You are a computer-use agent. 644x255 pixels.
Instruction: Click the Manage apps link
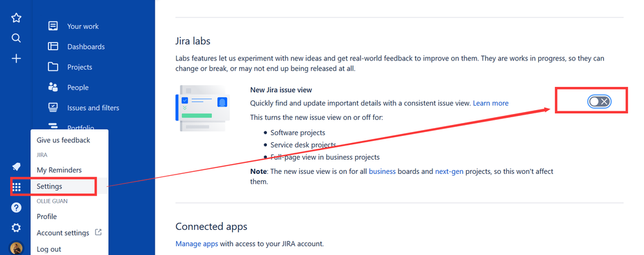[197, 244]
